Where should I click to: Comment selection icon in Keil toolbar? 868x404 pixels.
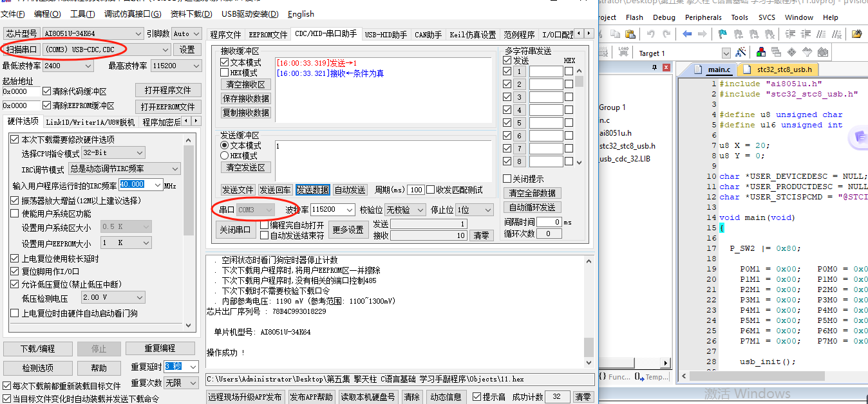click(x=821, y=33)
